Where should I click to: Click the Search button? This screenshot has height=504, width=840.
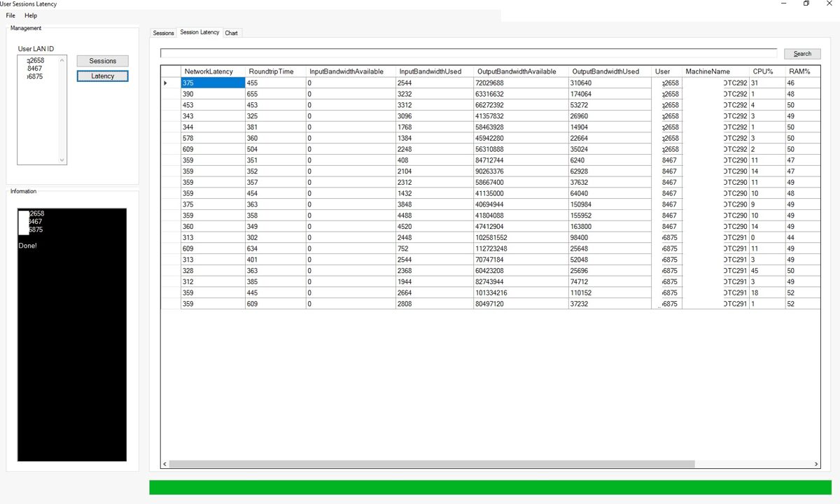(802, 54)
